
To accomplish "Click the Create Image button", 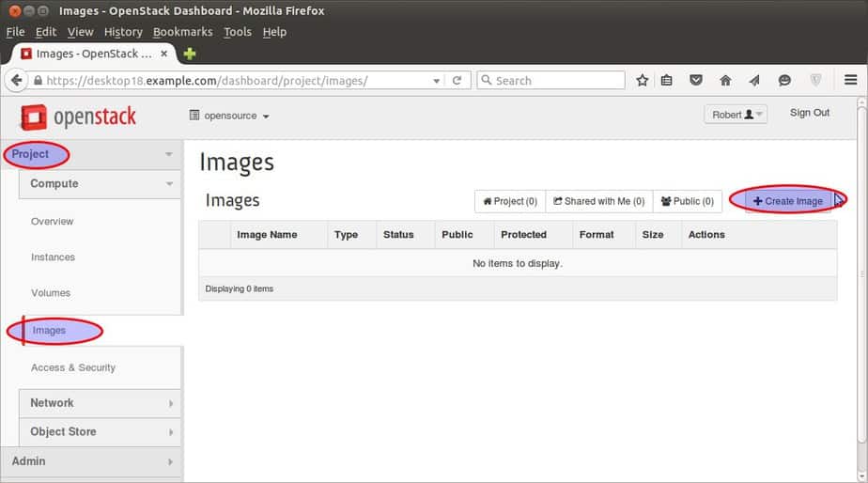I will click(788, 201).
